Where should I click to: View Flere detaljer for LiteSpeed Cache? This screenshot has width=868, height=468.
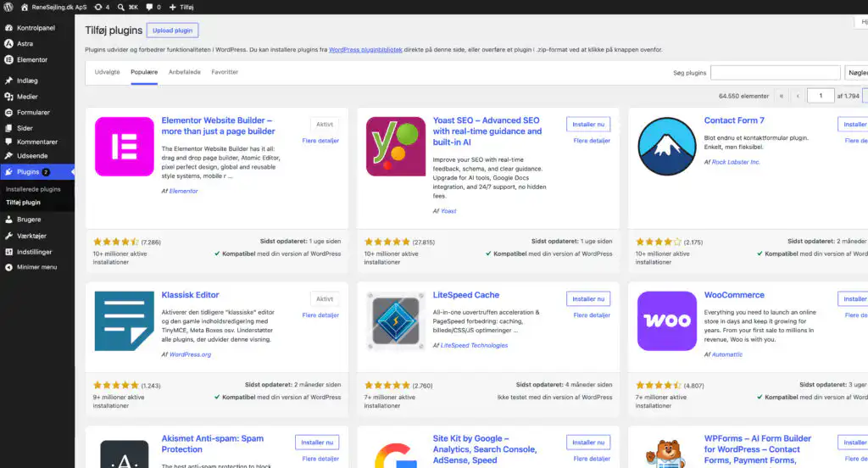pyautogui.click(x=592, y=315)
